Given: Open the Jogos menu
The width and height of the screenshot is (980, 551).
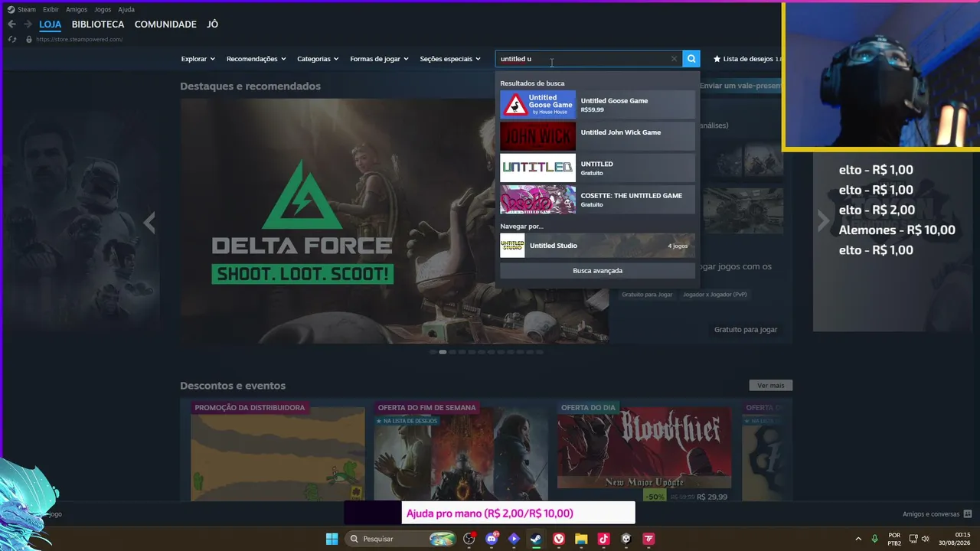Looking at the screenshot, I should [103, 9].
